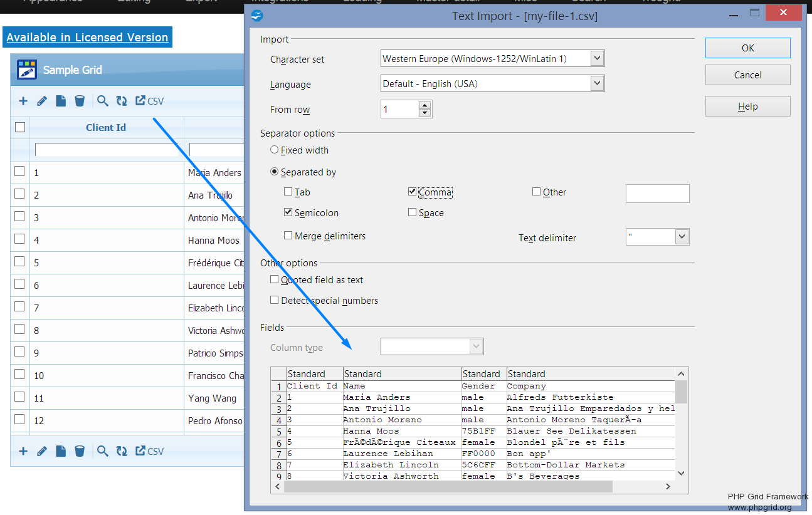Click the add record plus icon in top grid toolbar
Viewport: 812px width, 515px height.
point(23,101)
